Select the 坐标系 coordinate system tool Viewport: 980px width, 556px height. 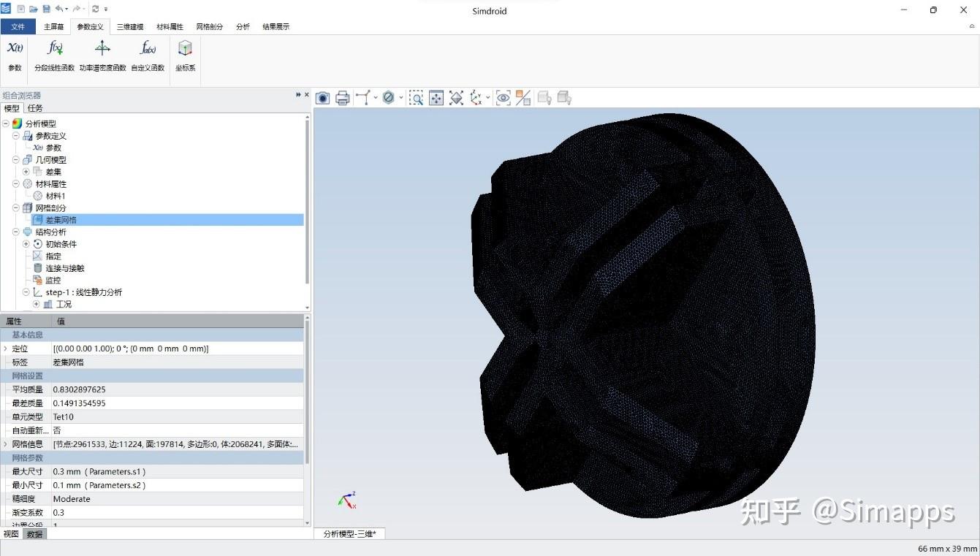(184, 55)
